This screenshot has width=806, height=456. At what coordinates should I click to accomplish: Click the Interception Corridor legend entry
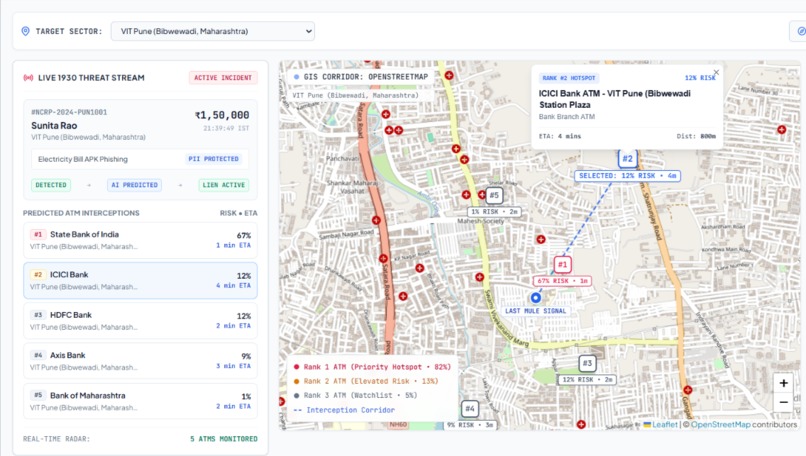pyautogui.click(x=344, y=410)
